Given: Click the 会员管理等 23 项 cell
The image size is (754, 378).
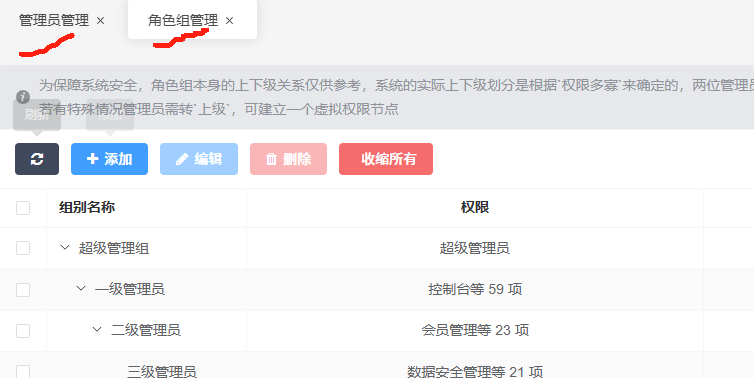Looking at the screenshot, I should click(x=475, y=330).
